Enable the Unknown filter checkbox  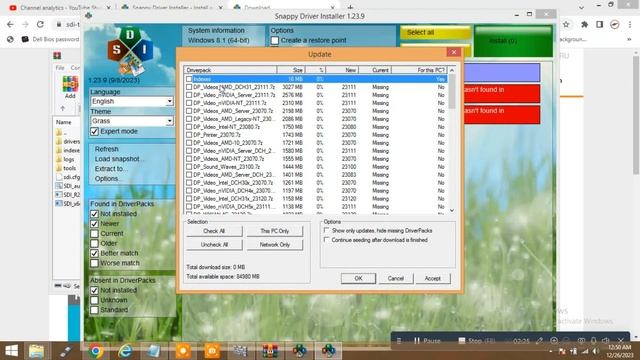click(x=94, y=300)
